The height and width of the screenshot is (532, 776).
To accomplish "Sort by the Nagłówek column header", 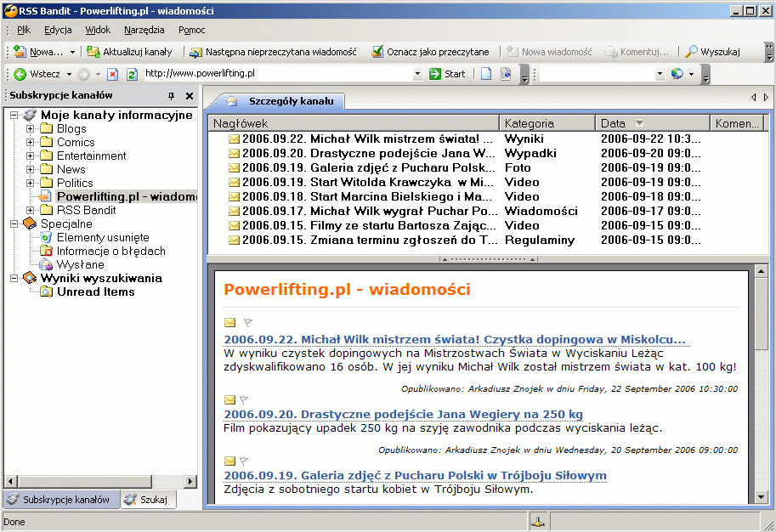I will click(x=354, y=123).
